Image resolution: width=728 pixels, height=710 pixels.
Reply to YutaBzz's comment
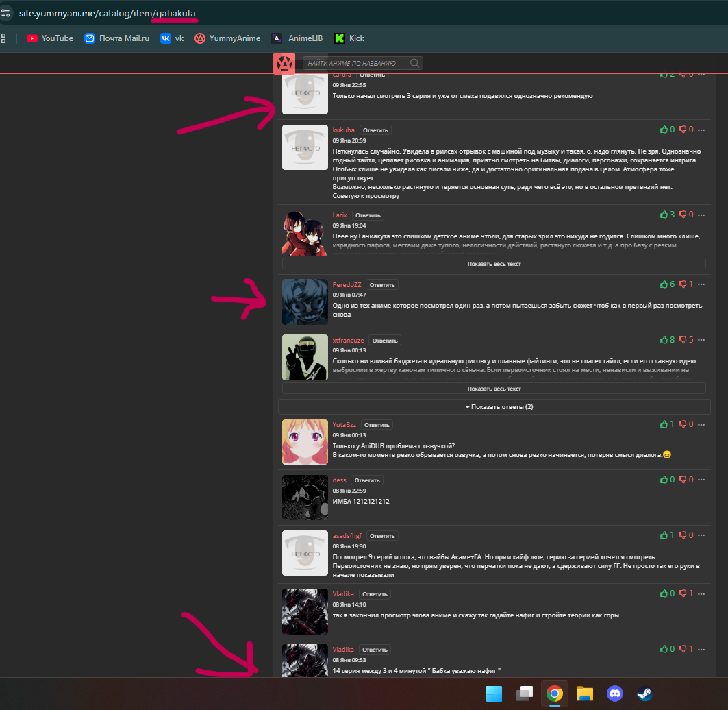click(377, 425)
